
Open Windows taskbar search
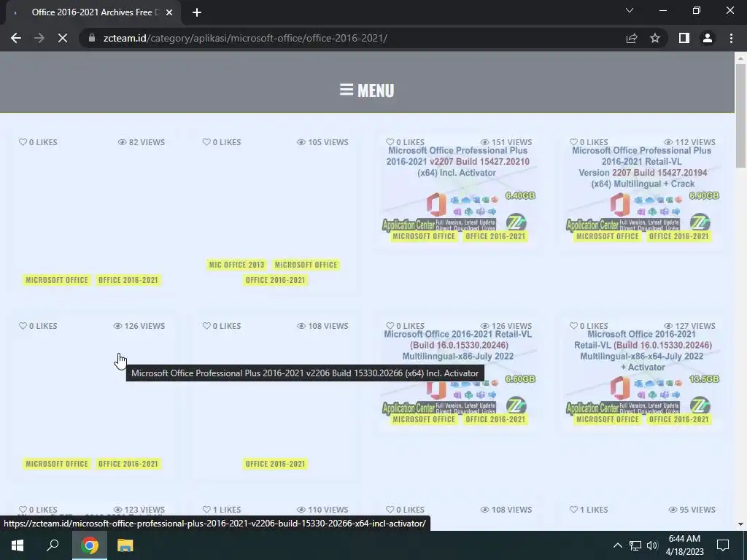tap(53, 545)
